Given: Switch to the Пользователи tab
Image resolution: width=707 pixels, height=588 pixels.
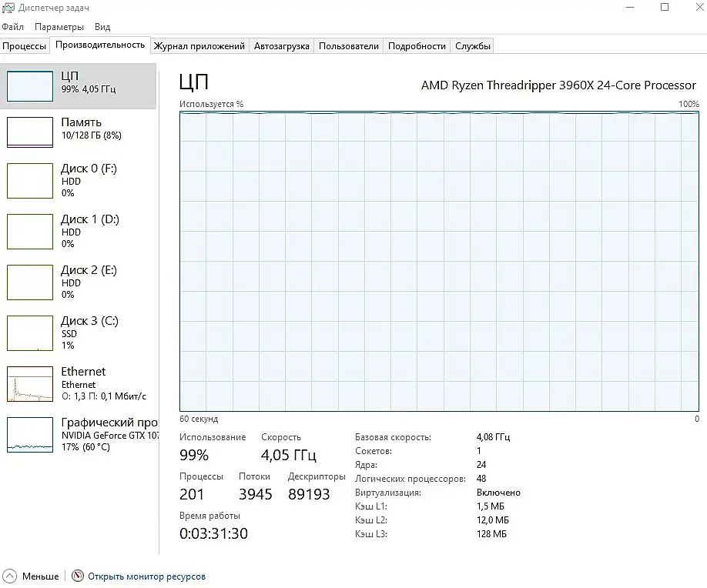Looking at the screenshot, I should click(349, 46).
